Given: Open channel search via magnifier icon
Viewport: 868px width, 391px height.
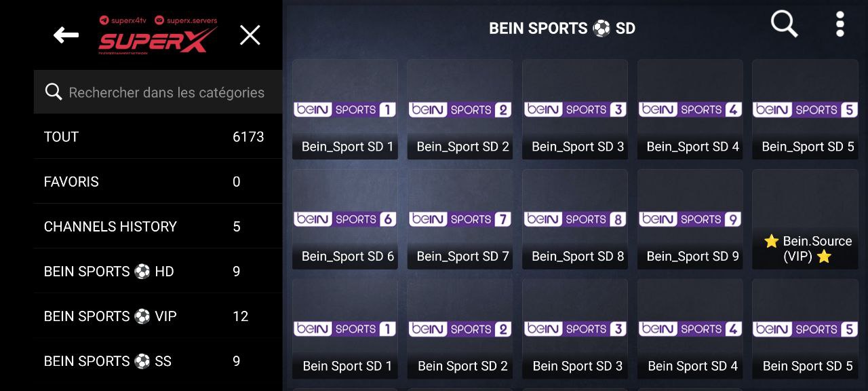Looking at the screenshot, I should coord(785,25).
